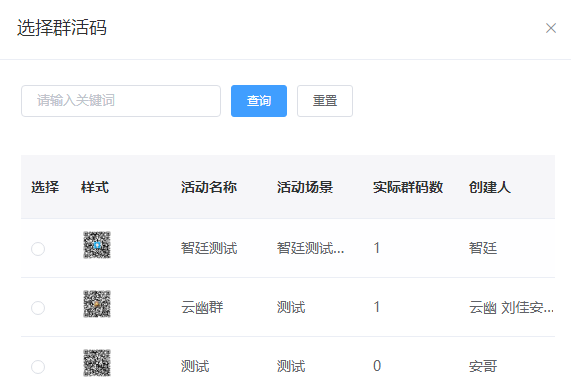The width and height of the screenshot is (571, 390).
Task: Close the 选择群活码 dialog
Action: pyautogui.click(x=551, y=28)
